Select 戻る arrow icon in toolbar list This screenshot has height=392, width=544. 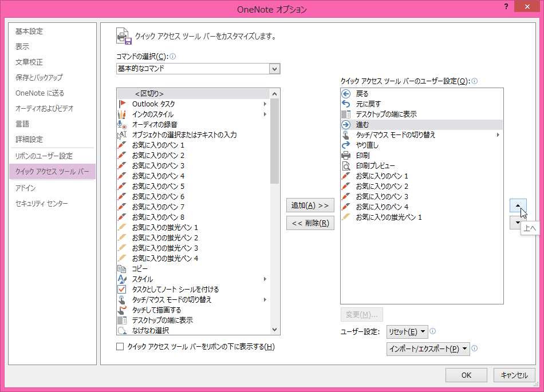pos(346,94)
